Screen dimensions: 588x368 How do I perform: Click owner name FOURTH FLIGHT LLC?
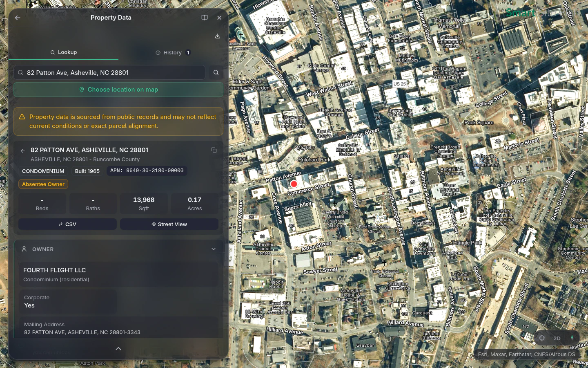55,270
